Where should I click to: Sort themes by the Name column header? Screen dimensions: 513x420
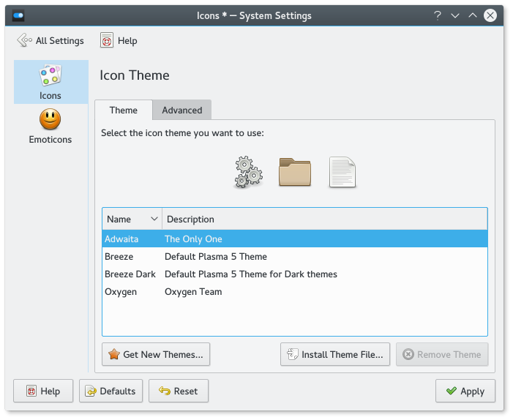[x=132, y=220]
